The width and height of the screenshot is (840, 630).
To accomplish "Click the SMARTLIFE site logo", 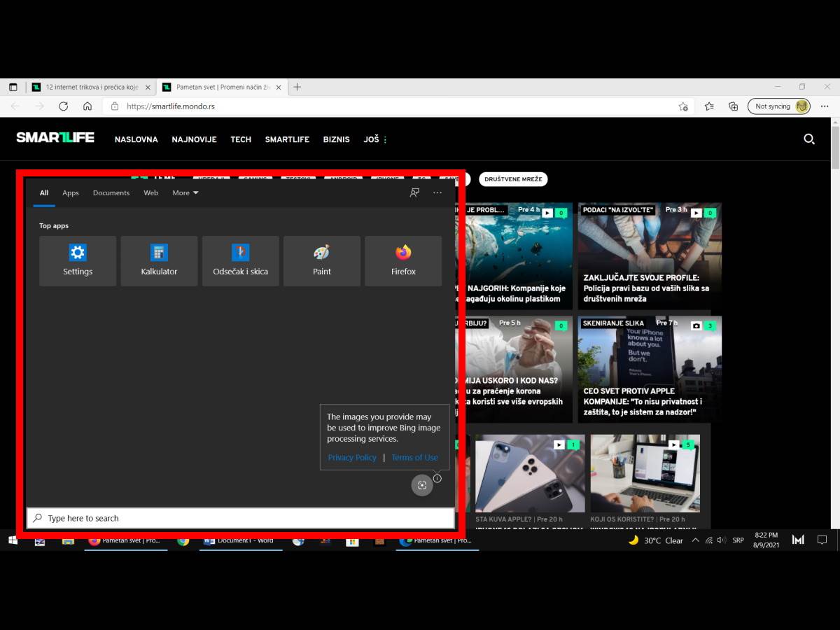I will pos(55,138).
